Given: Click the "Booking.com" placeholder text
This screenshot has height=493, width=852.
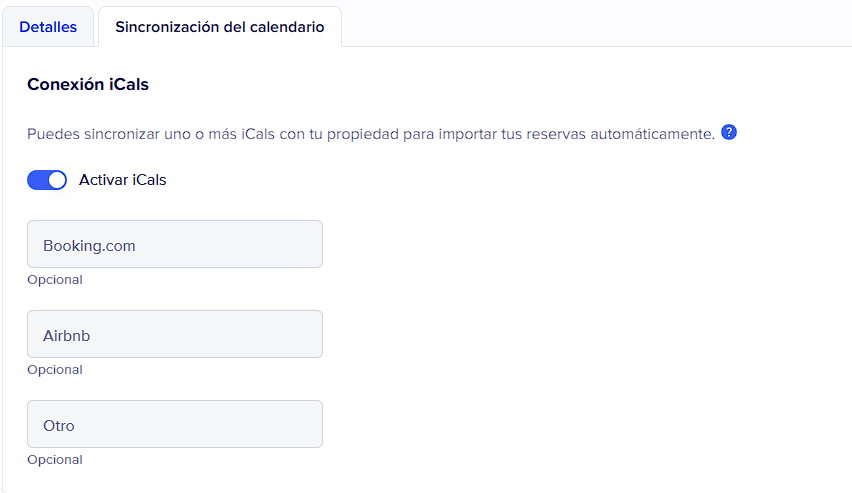Looking at the screenshot, I should click(89, 245).
